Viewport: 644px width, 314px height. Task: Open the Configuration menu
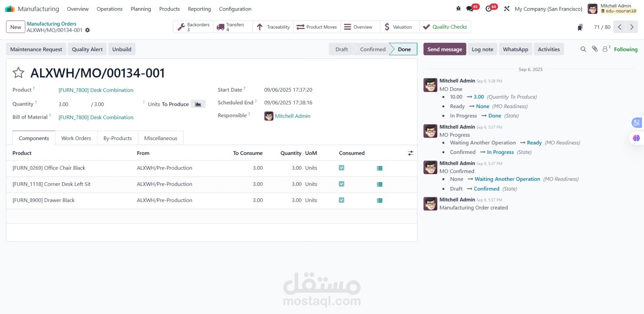coord(235,9)
